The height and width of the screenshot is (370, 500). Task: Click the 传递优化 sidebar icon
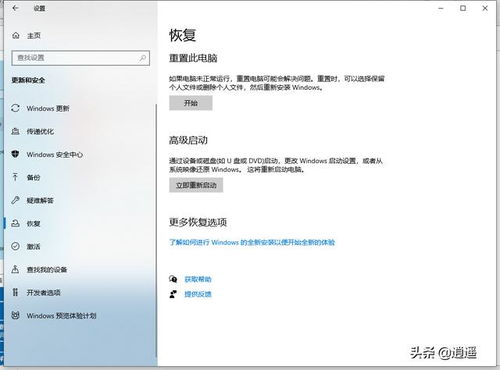[x=15, y=131]
